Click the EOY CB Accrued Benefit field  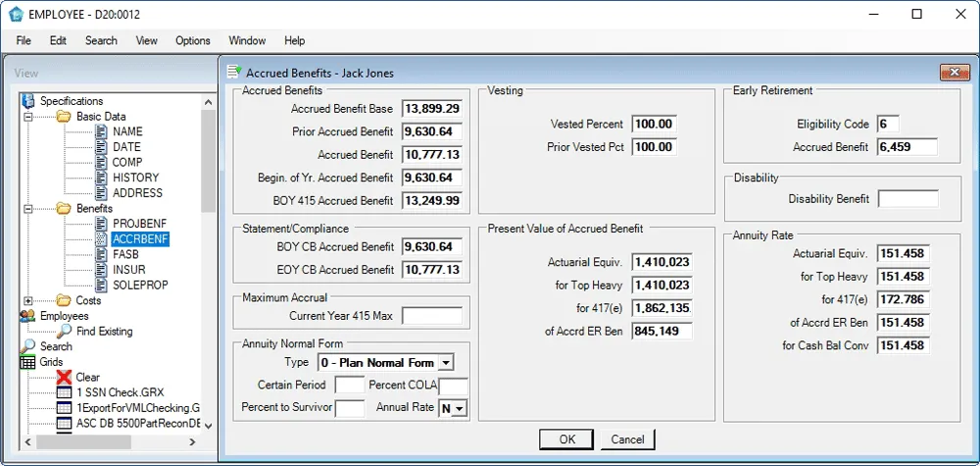coord(432,270)
